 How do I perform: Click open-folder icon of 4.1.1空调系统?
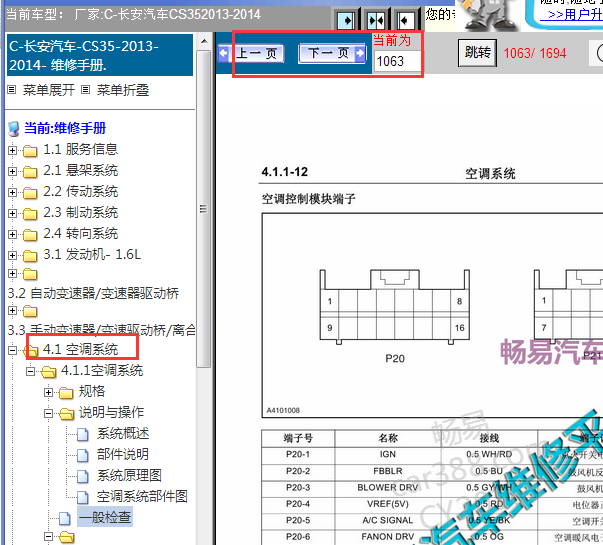pyautogui.click(x=48, y=372)
